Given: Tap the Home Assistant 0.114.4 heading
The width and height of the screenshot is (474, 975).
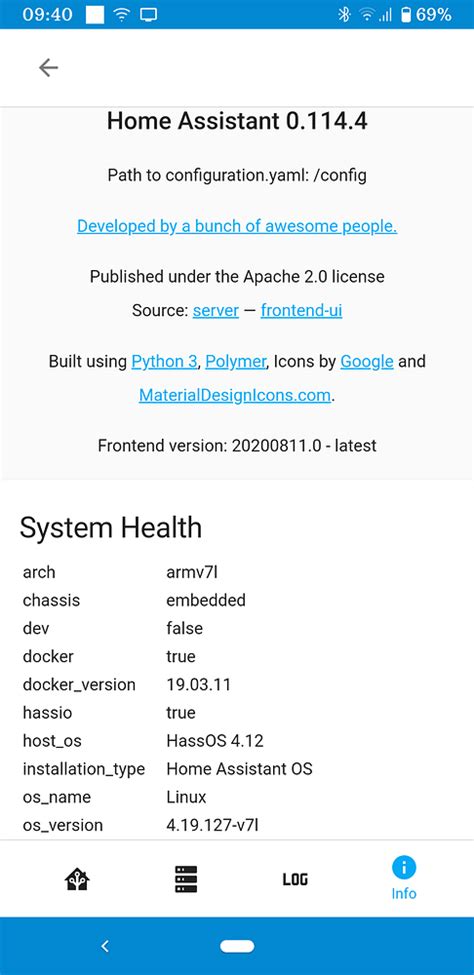Looking at the screenshot, I should 237,121.
